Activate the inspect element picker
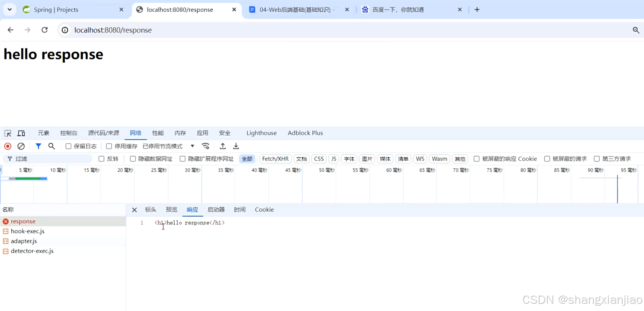This screenshot has width=644, height=311. (x=8, y=133)
